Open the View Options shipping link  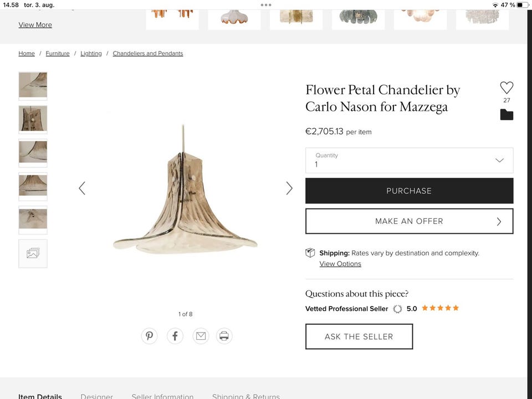click(340, 264)
